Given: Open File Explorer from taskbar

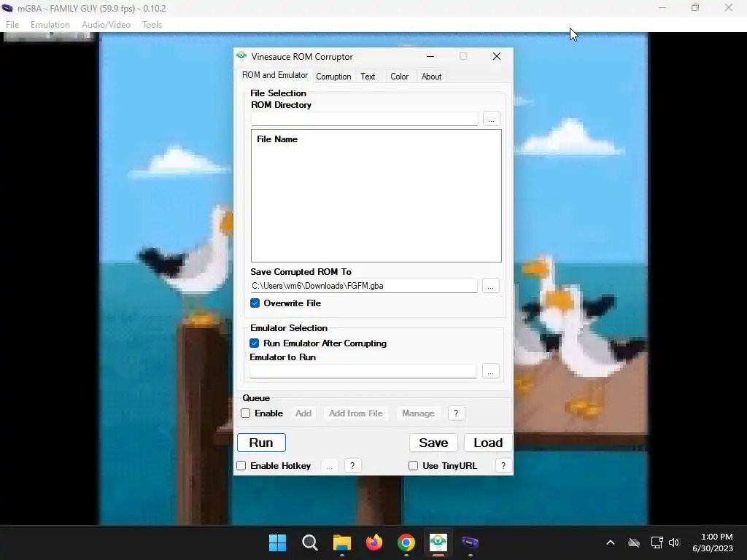Looking at the screenshot, I should pyautogui.click(x=341, y=542).
